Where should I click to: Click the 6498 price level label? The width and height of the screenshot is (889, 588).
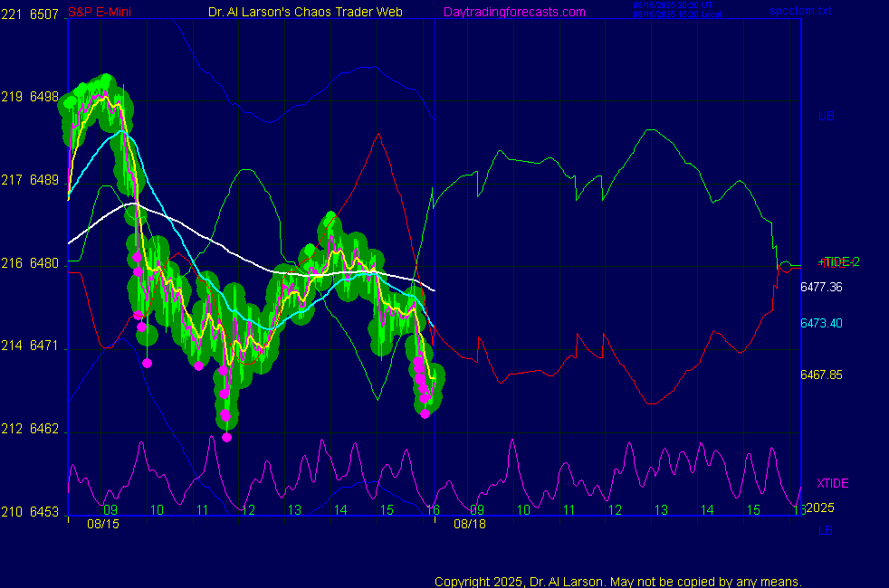[44, 97]
